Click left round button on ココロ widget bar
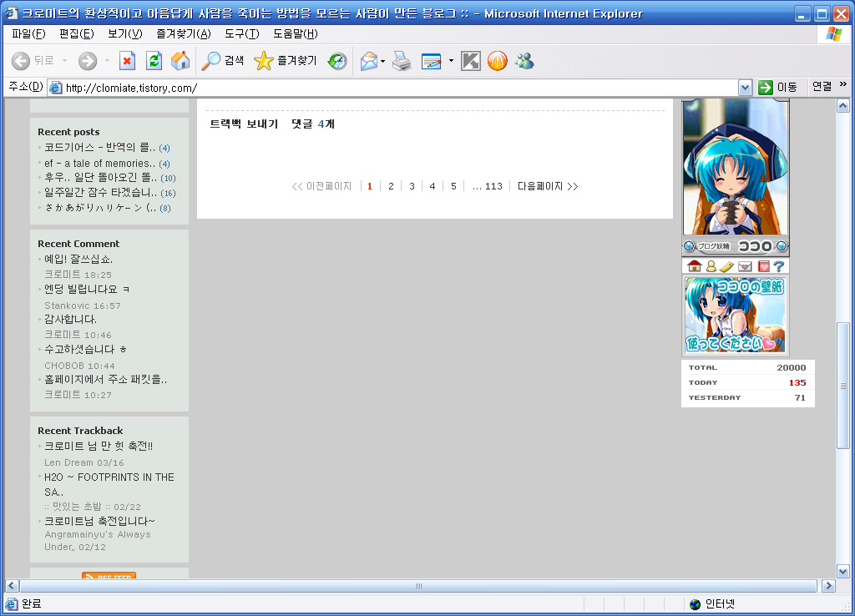Image resolution: width=855 pixels, height=616 pixels. tap(689, 246)
